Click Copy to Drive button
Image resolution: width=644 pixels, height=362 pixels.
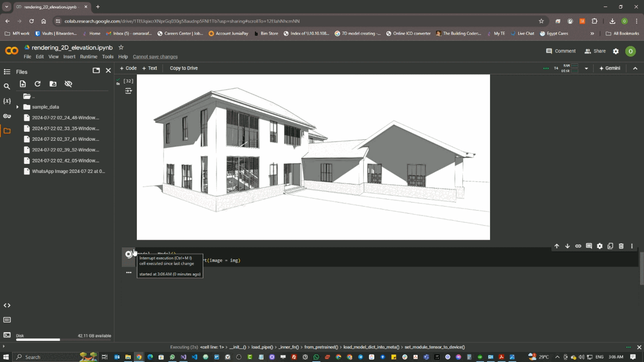coord(183,68)
